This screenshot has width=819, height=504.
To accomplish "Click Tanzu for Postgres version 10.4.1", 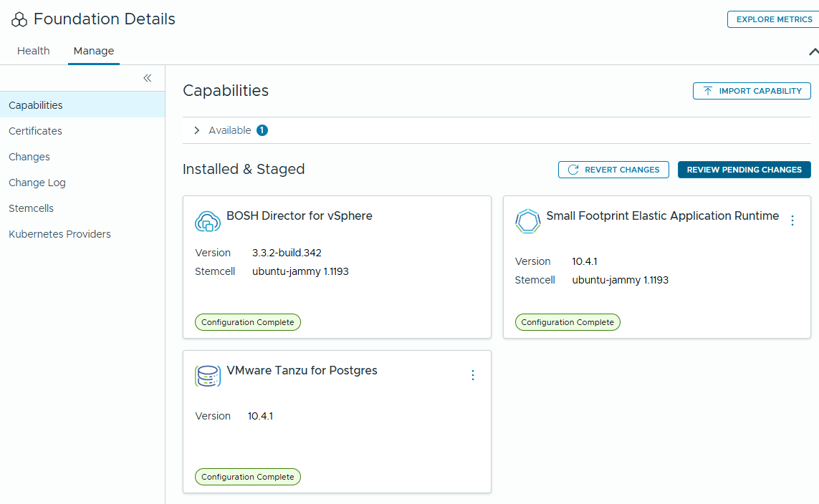I will pyautogui.click(x=260, y=417).
